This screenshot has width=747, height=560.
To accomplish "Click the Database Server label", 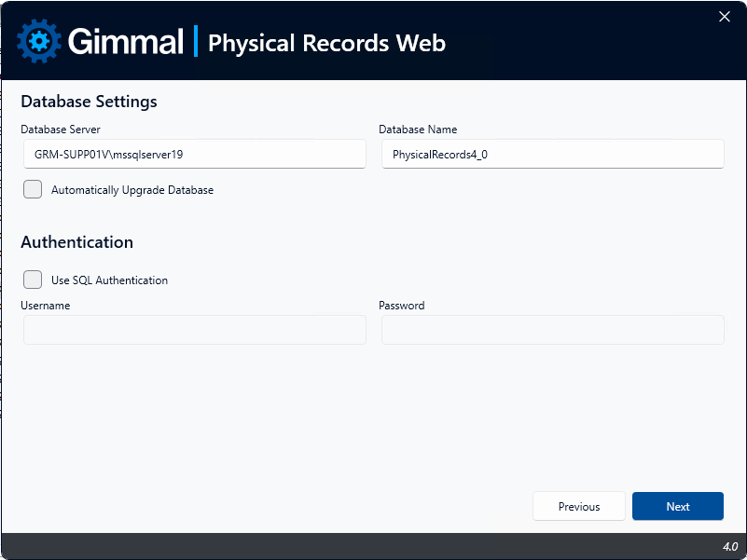I will [x=61, y=129].
